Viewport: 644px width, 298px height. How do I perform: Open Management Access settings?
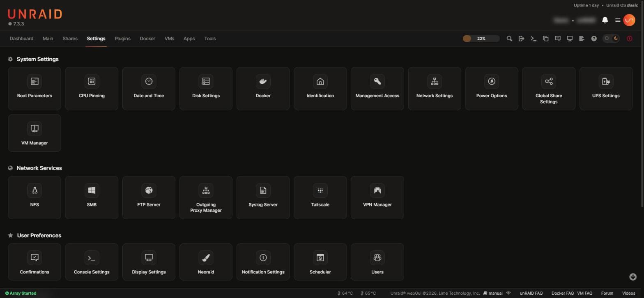pyautogui.click(x=377, y=89)
